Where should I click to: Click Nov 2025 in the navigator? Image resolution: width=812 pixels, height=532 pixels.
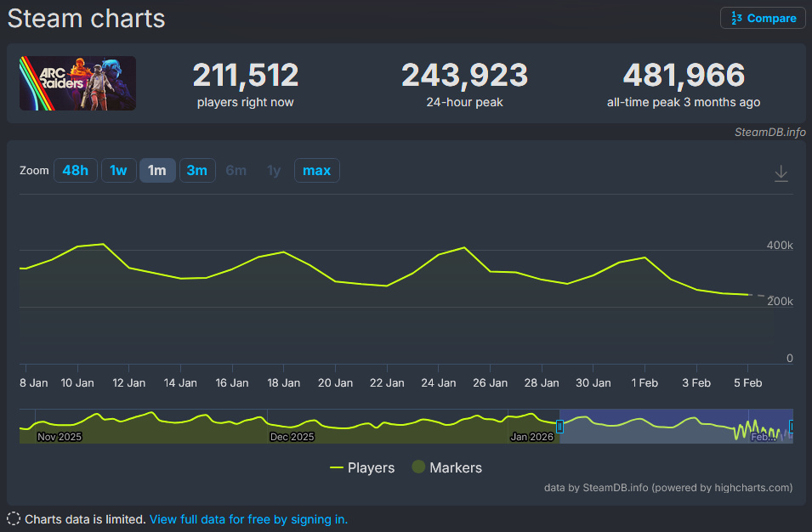[x=60, y=437]
